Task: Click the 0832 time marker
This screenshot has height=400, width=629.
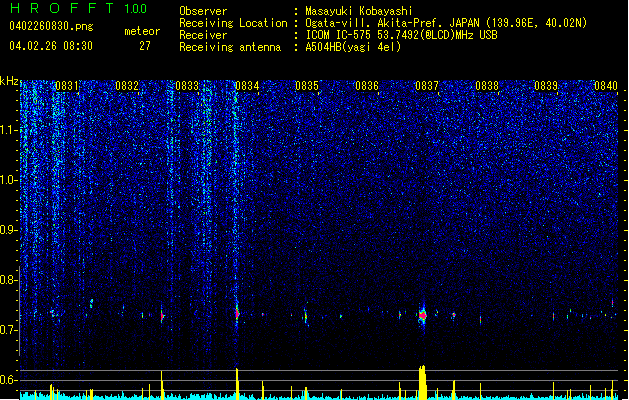Action: [x=127, y=86]
